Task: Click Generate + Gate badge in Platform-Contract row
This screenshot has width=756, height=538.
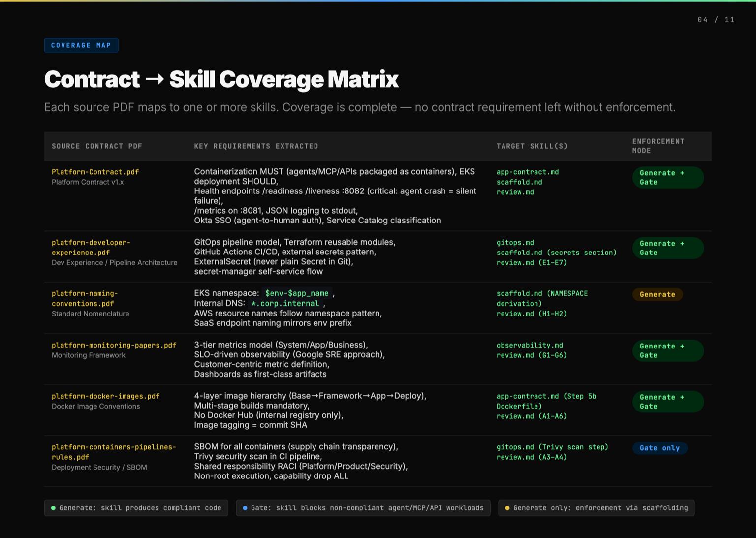Action: tap(668, 177)
